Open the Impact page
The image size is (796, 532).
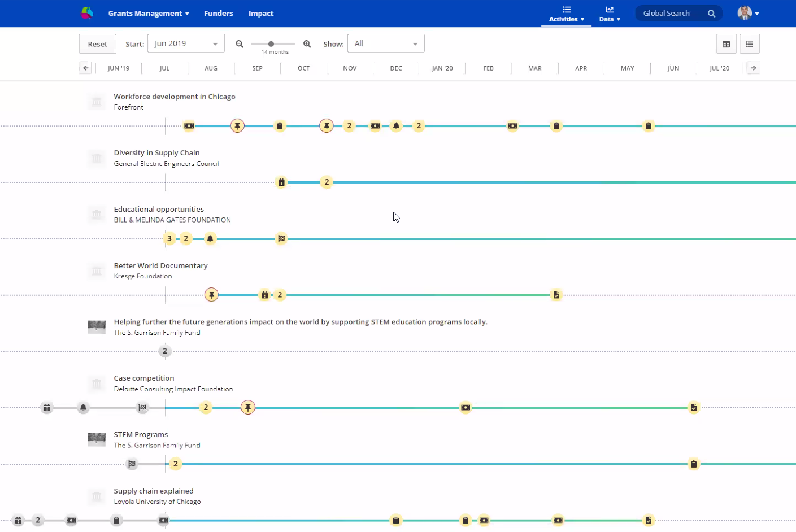coord(261,14)
